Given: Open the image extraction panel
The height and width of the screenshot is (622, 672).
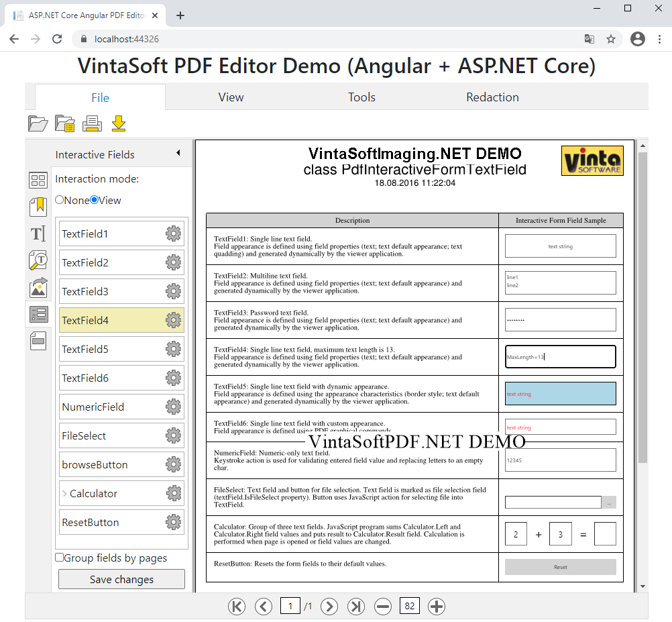Looking at the screenshot, I should click(x=38, y=287).
